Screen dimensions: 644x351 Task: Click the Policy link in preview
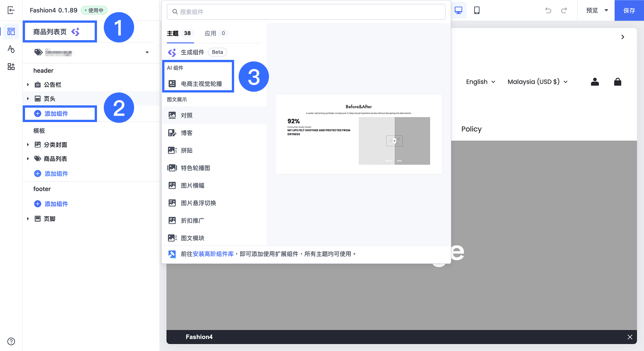coord(471,129)
